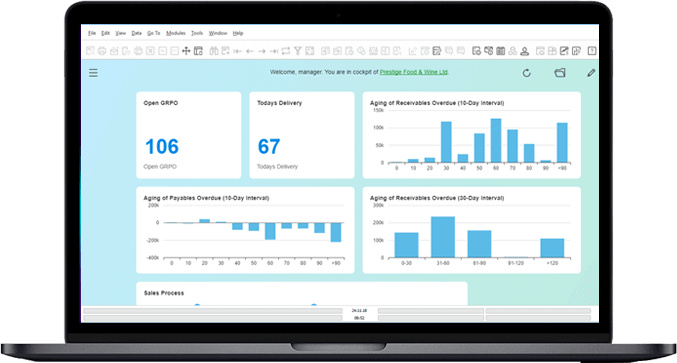Click the print toolbar icon
Viewport: 677px width, 363px height.
tap(102, 51)
